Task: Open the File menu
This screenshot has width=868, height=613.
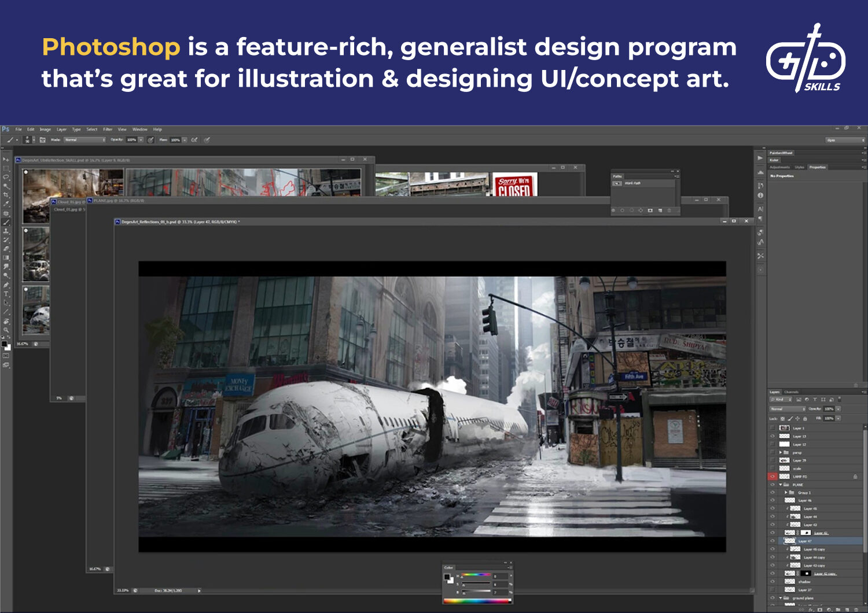Action: (19, 130)
